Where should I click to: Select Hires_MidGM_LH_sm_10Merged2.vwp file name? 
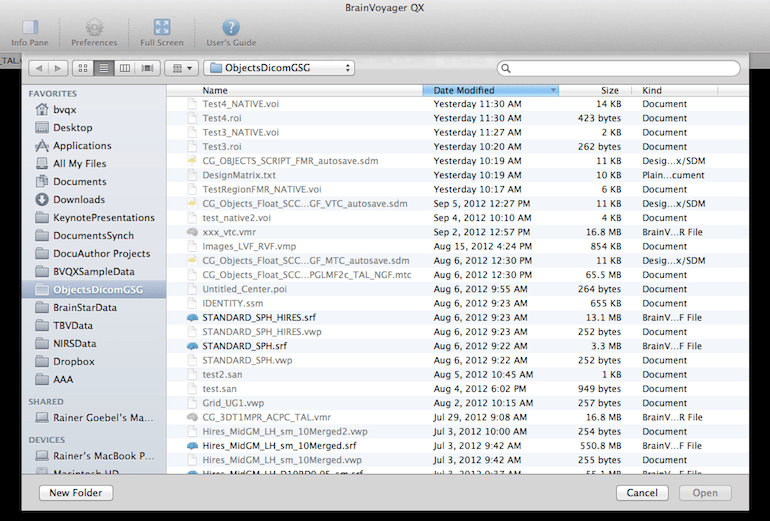coord(285,432)
